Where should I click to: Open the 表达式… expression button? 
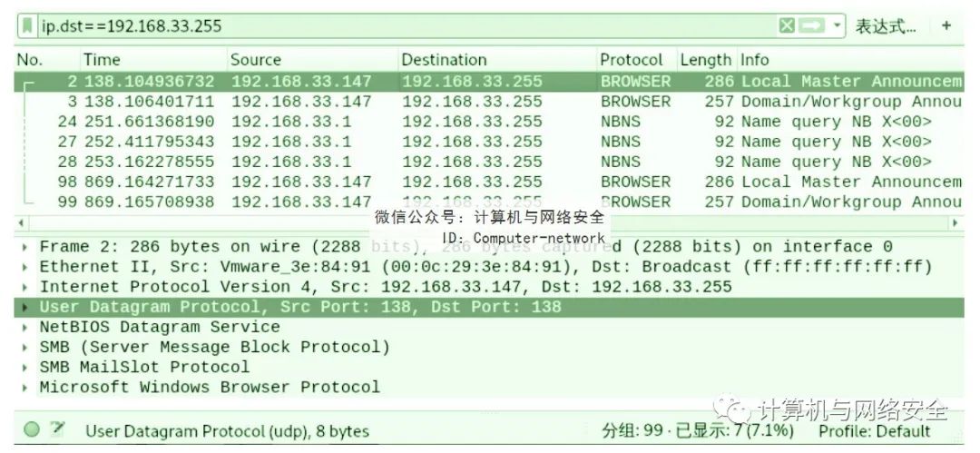point(885,26)
